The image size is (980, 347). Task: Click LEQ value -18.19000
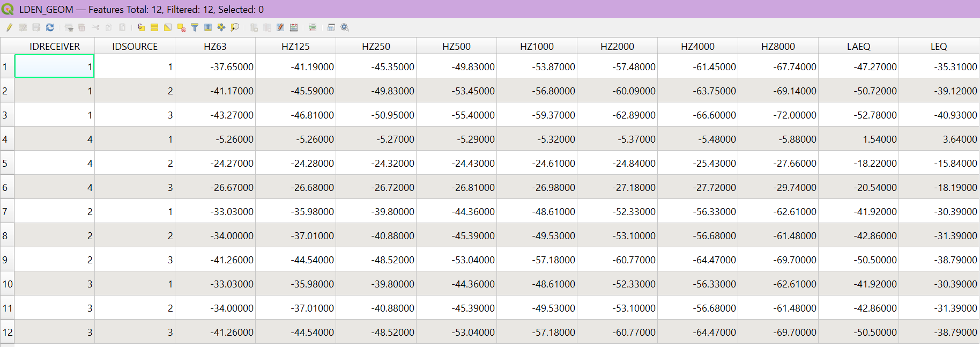pos(939,187)
